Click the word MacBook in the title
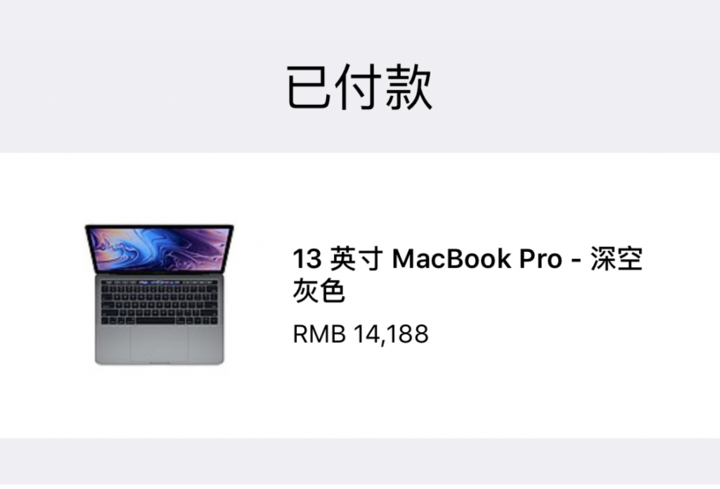This screenshot has height=489, width=720. coord(451,259)
